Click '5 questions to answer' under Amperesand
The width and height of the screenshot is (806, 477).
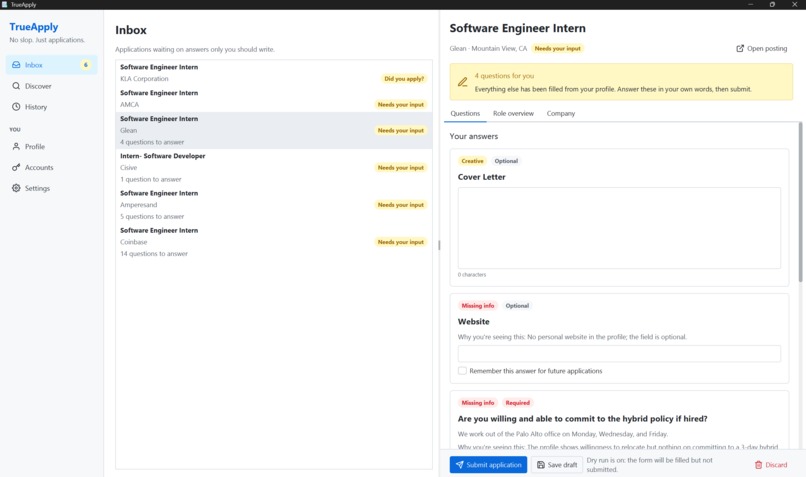[152, 216]
